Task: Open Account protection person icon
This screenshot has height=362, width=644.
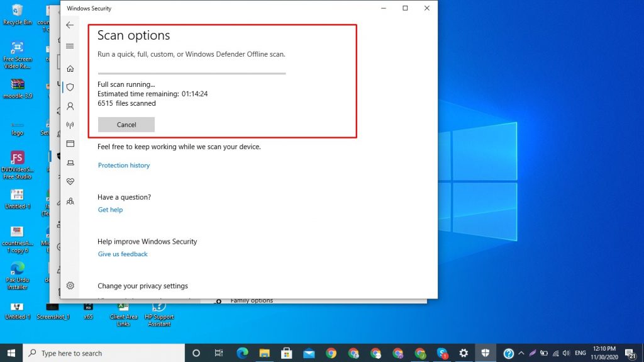Action: pyautogui.click(x=70, y=106)
